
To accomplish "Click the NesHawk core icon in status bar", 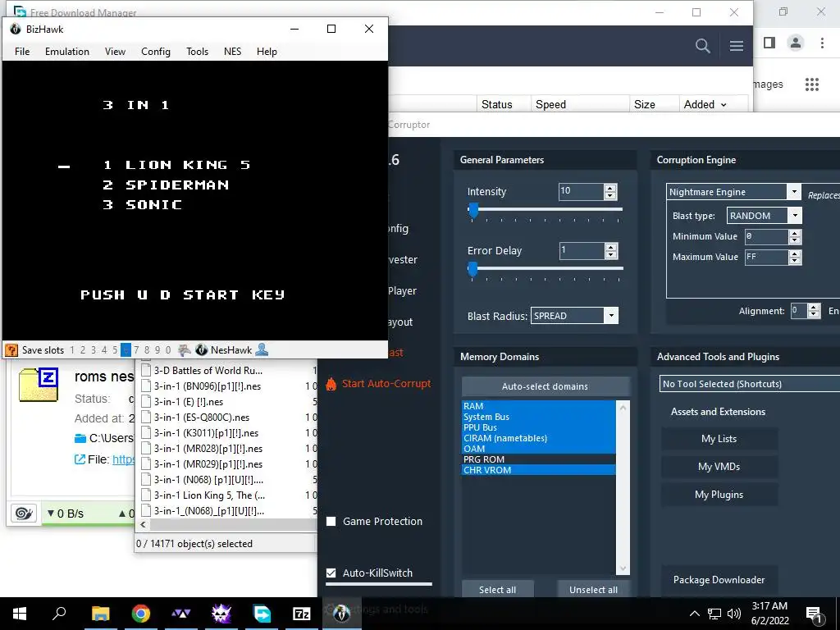I will 202,349.
